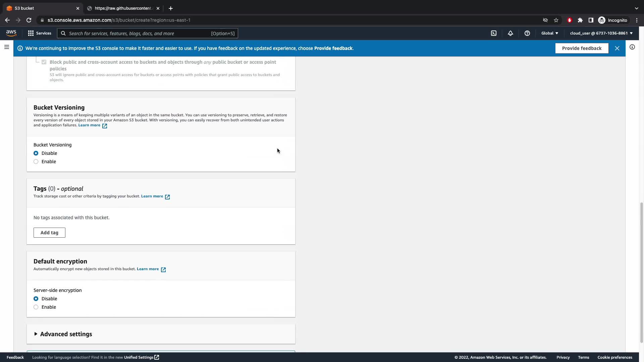Click the Provide feedback button

[581, 48]
